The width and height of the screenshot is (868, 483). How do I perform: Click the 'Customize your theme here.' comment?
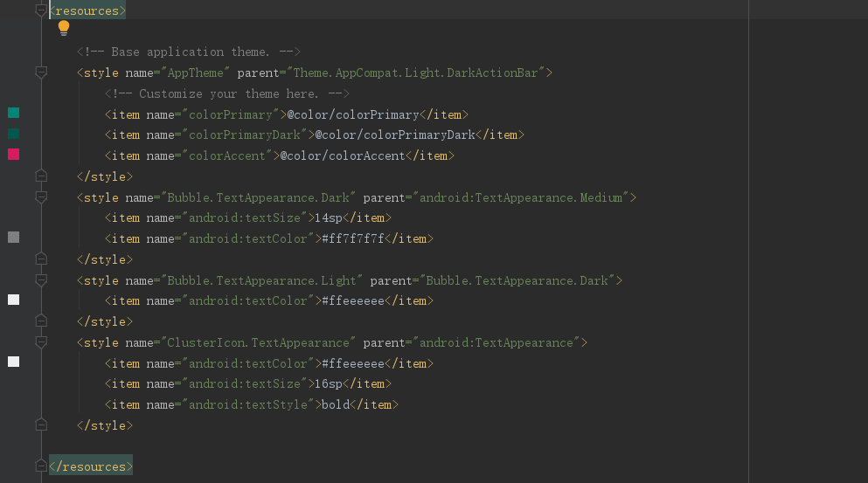[227, 93]
